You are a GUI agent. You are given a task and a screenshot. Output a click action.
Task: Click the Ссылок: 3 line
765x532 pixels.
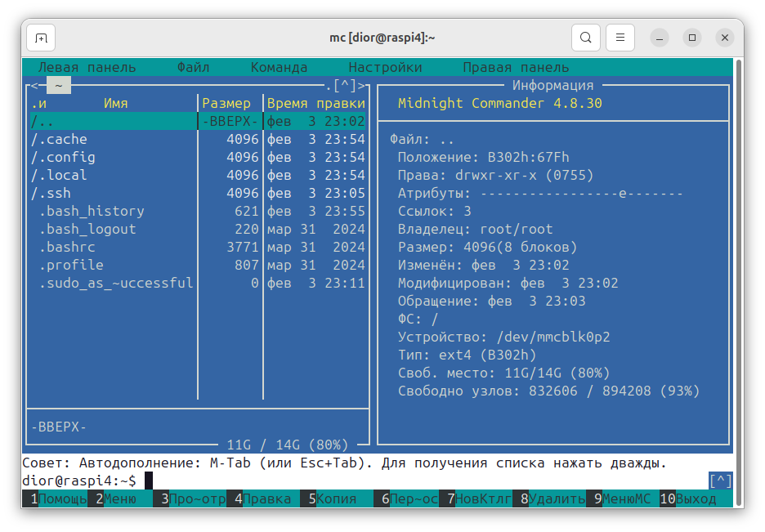click(434, 211)
